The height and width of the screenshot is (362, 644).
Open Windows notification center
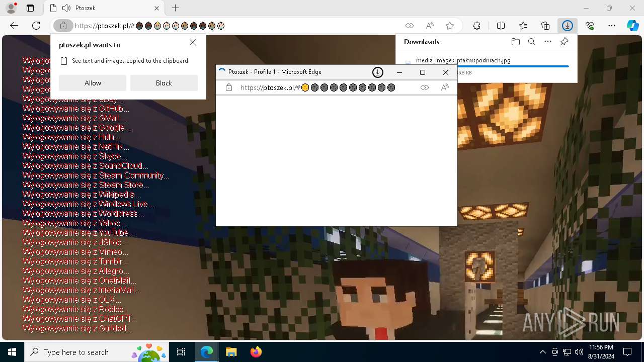(627, 352)
